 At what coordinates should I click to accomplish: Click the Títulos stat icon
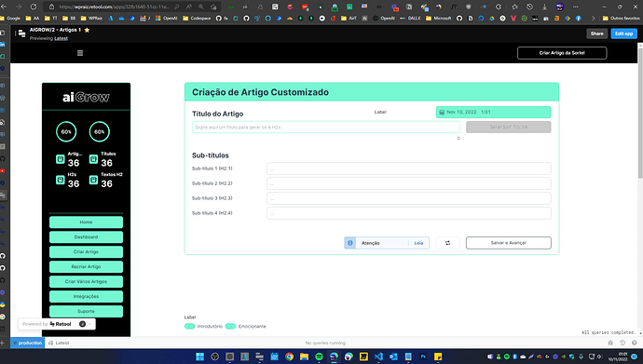tap(93, 159)
